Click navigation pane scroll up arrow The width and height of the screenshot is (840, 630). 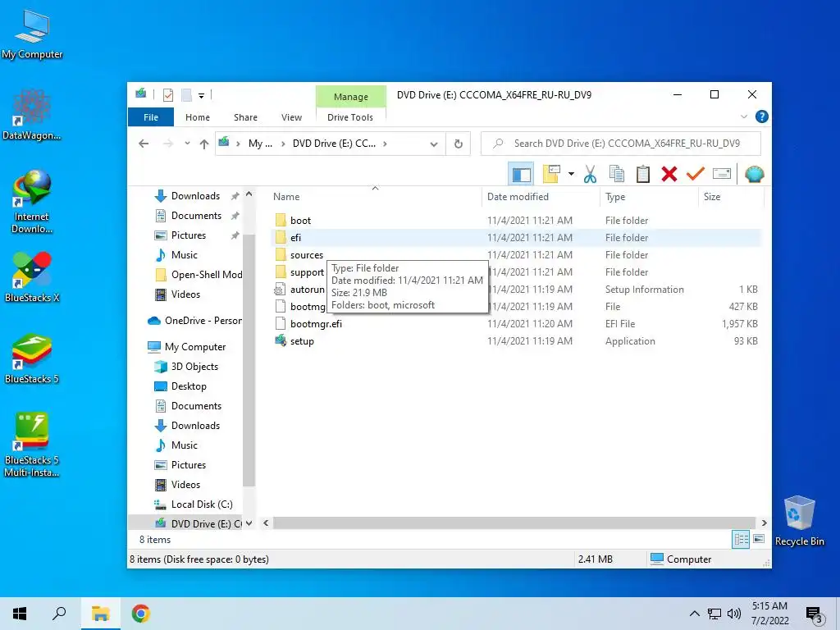(249, 195)
